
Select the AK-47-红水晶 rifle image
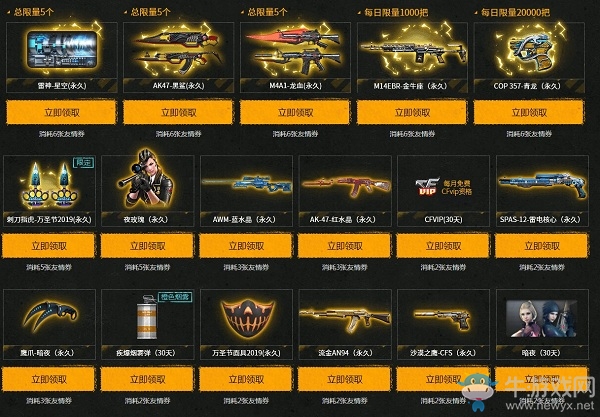pyautogui.click(x=346, y=186)
